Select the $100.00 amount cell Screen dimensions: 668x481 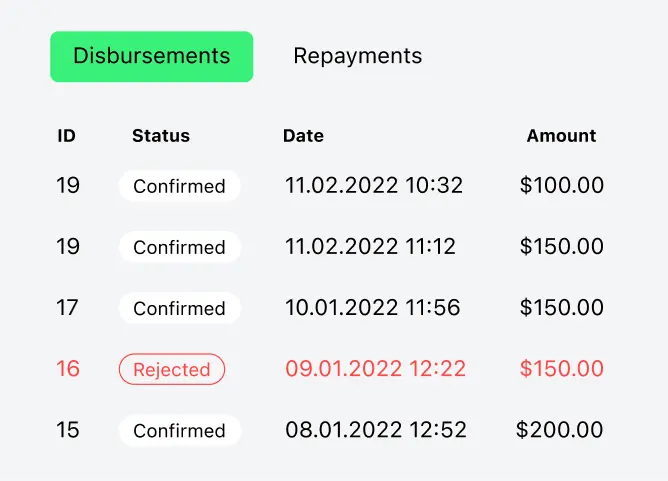click(x=561, y=185)
